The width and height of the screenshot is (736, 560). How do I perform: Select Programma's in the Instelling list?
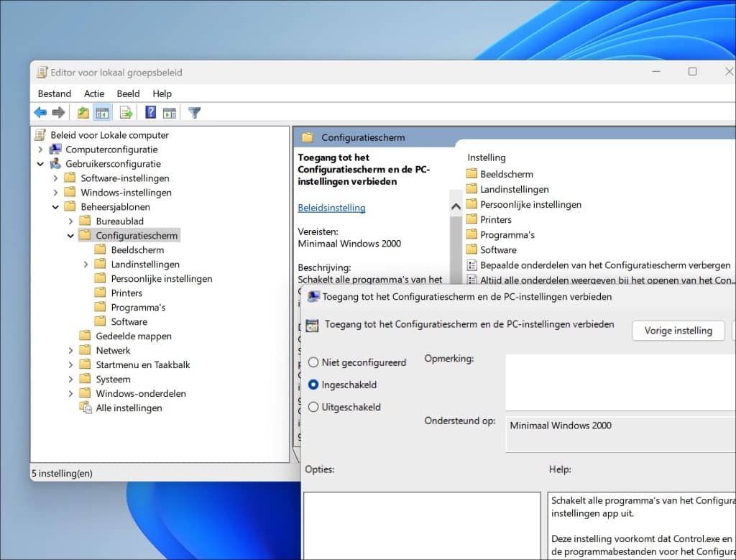[x=507, y=234]
